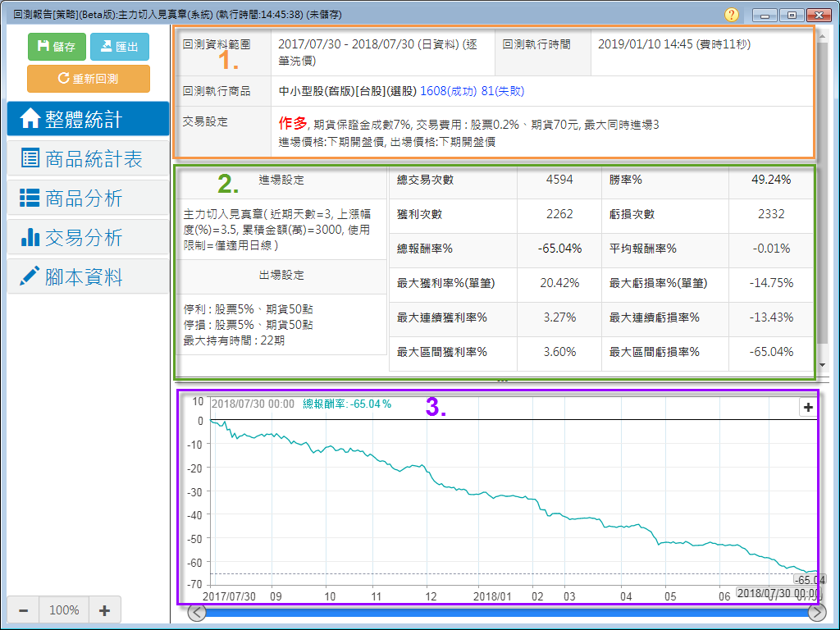The height and width of the screenshot is (630, 840).
Task: Zoom in with the bottom-left plus button
Action: click(104, 610)
